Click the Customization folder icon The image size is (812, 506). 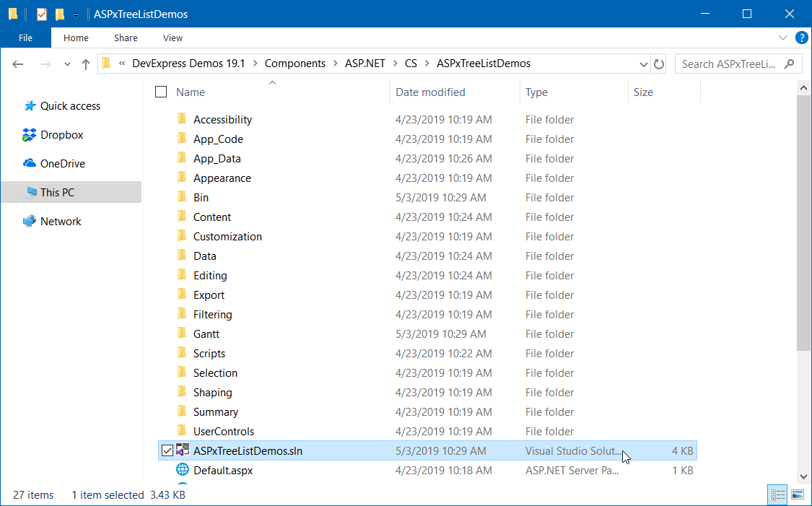[x=182, y=236]
